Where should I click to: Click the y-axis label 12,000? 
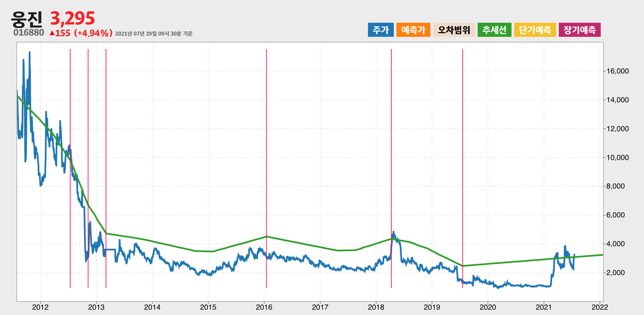click(x=618, y=129)
